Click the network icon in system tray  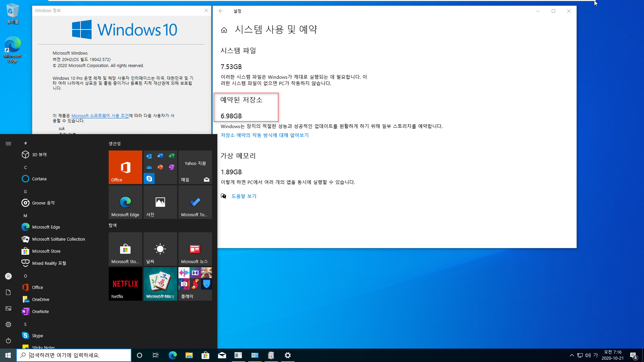580,355
